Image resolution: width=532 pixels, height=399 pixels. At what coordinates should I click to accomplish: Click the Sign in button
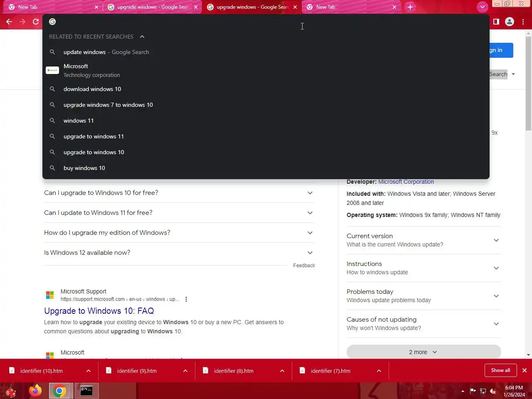pos(501,50)
